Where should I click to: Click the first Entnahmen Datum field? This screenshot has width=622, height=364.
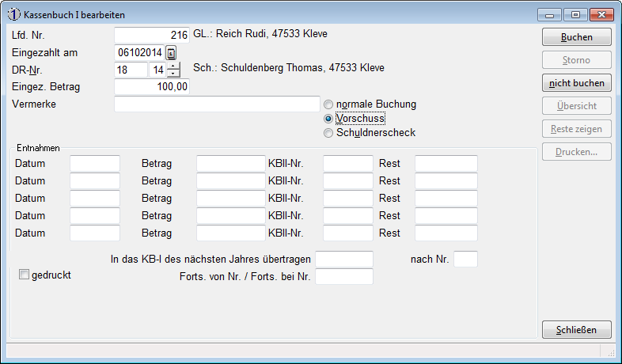pos(95,164)
